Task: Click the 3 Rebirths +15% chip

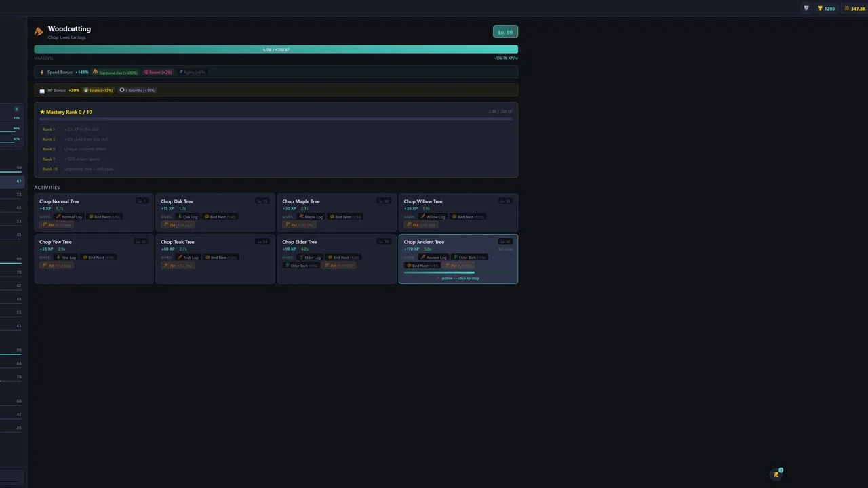Action: [x=138, y=90]
